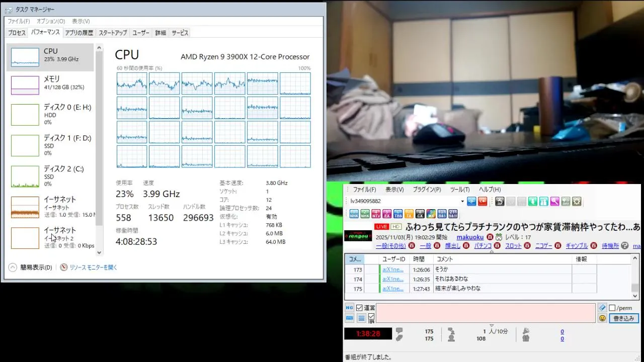This screenshot has width=644, height=362.
Task: Switch to the ユーザー tab
Action: pyautogui.click(x=141, y=33)
